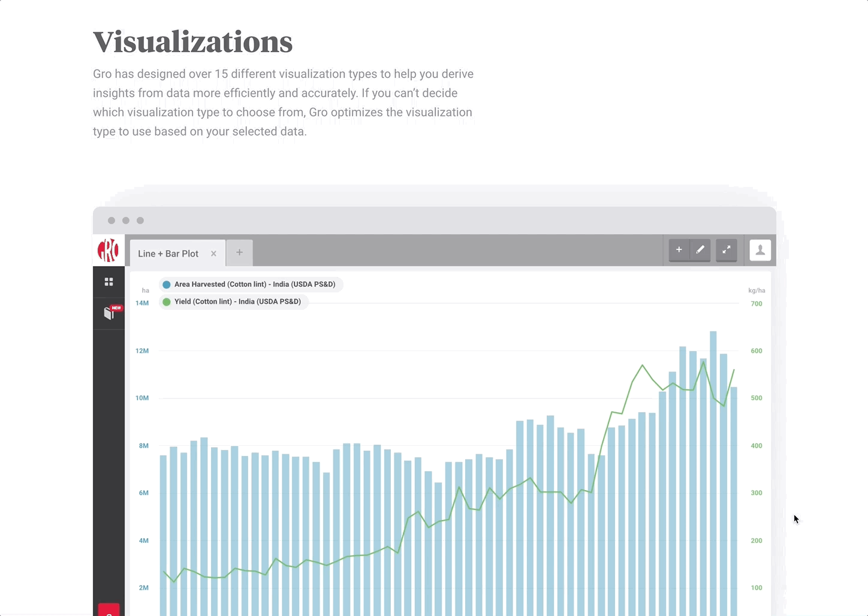868x616 pixels.
Task: Open the dashboard grid icon in sidebar
Action: (x=108, y=282)
